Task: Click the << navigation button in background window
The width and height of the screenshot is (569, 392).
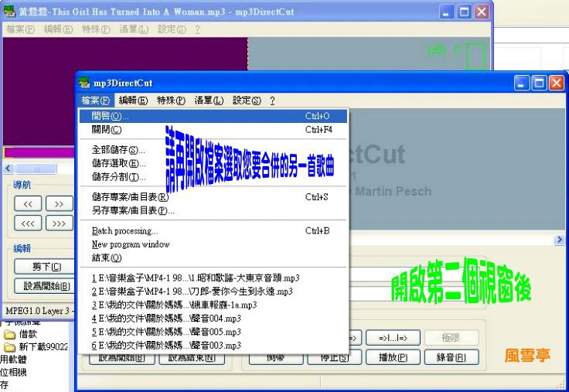Action: (28, 203)
